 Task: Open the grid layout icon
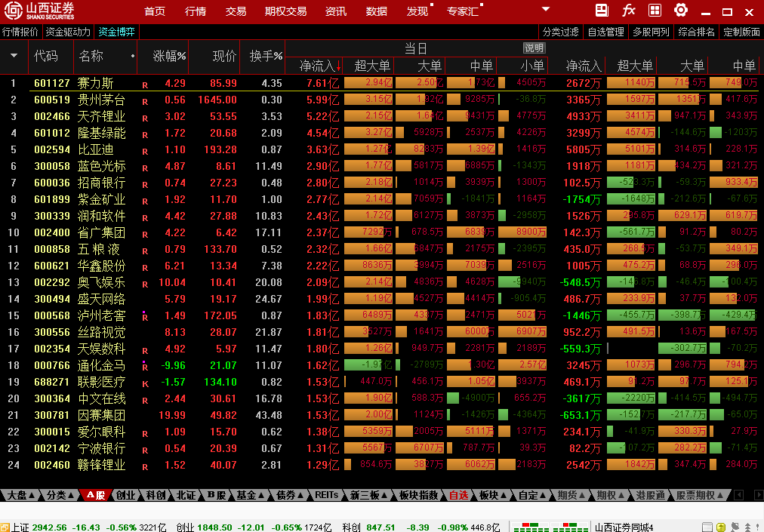[655, 11]
